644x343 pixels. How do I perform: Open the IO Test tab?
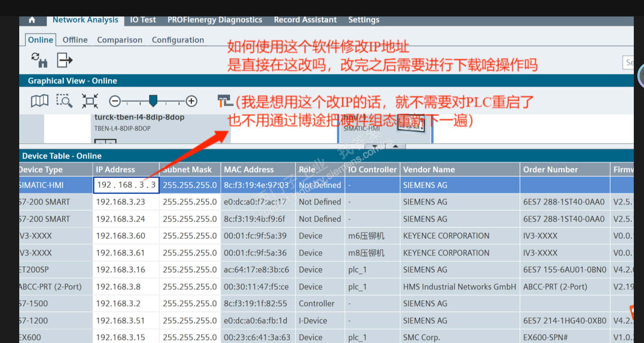point(143,20)
